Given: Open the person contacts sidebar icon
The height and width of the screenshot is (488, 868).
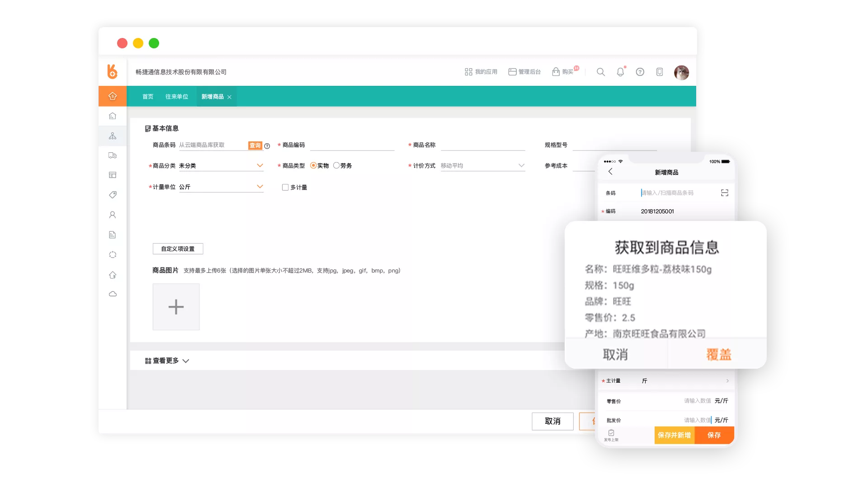Looking at the screenshot, I should 113,215.
